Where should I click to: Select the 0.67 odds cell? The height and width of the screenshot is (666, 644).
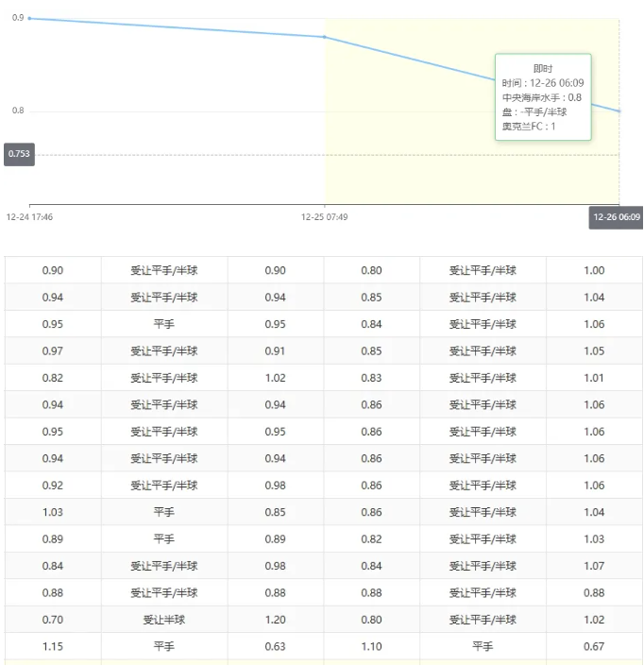click(594, 646)
